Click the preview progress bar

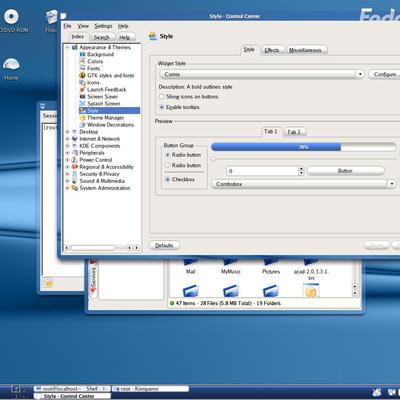304,147
